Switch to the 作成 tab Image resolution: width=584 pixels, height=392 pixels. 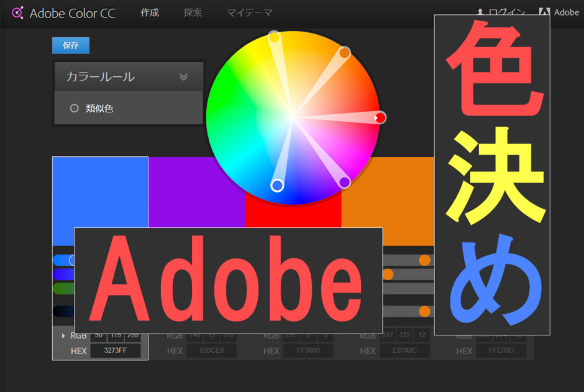pyautogui.click(x=150, y=12)
